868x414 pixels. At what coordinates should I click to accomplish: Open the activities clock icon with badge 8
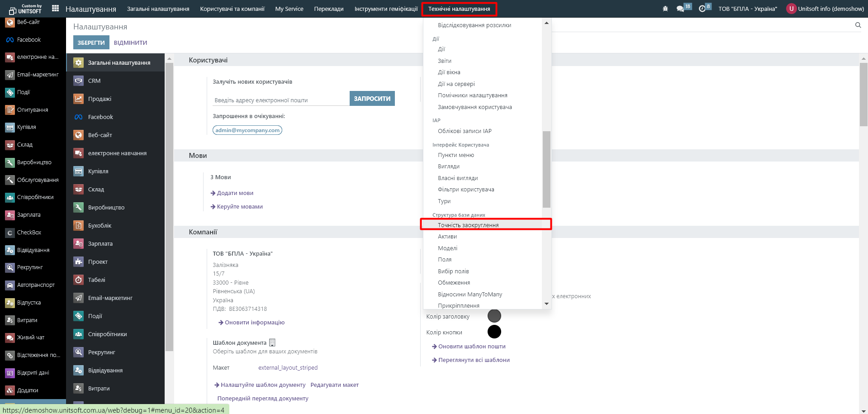tap(702, 9)
